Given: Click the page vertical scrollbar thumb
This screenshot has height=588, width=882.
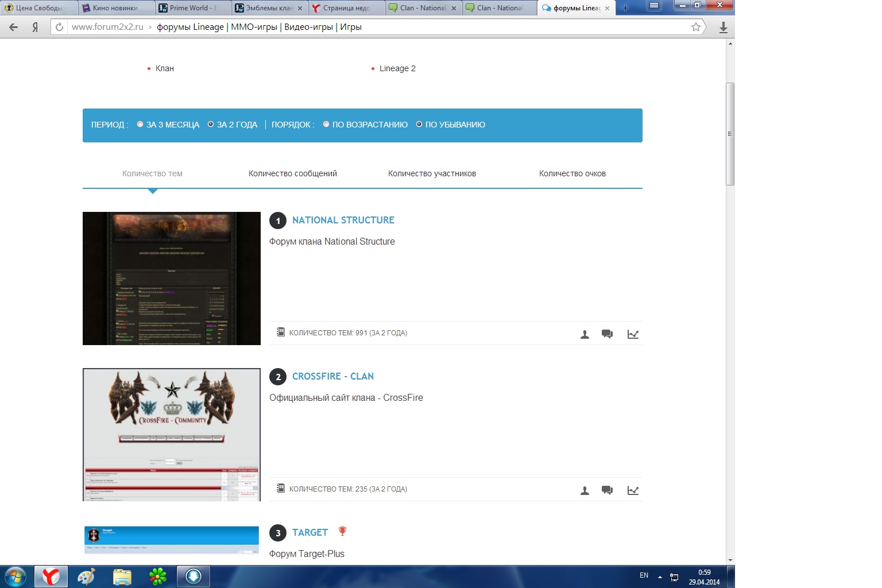Looking at the screenshot, I should click(x=730, y=134).
